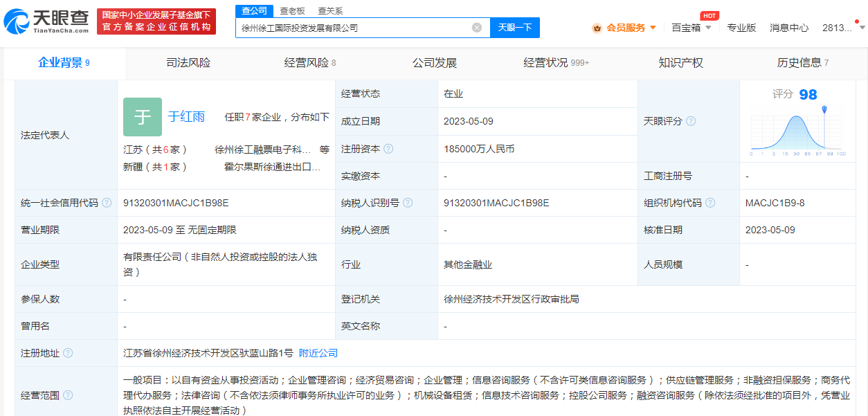Click the score distribution chart
The height and width of the screenshot is (416, 868).
pyautogui.click(x=798, y=133)
